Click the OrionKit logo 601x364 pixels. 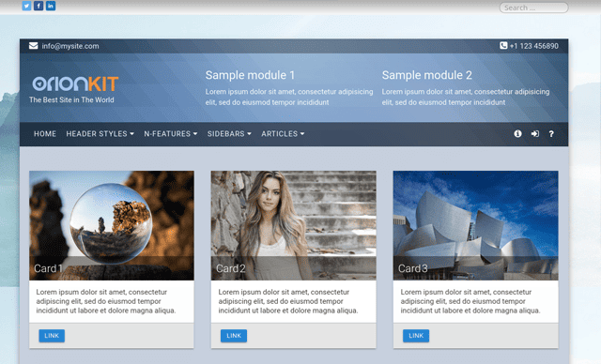[x=75, y=83]
